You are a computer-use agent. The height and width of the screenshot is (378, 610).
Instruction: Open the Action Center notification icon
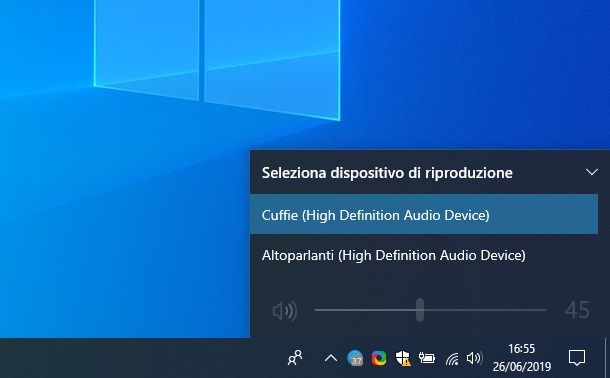(577, 358)
